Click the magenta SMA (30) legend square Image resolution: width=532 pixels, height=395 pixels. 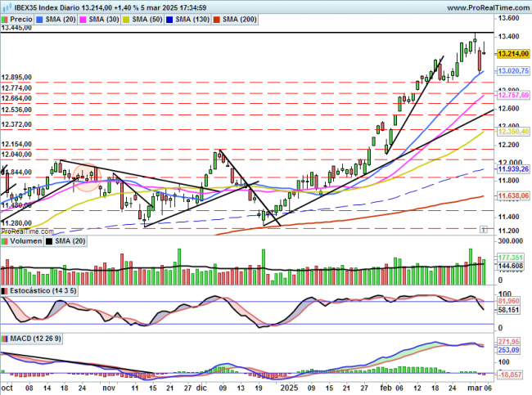108,18
